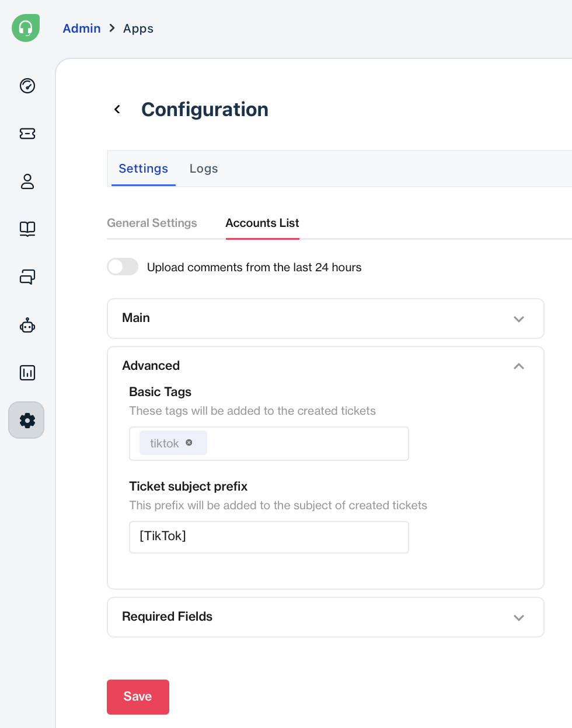Click the 'Ticket subject prefix' label
This screenshot has width=572, height=728.
tap(188, 486)
